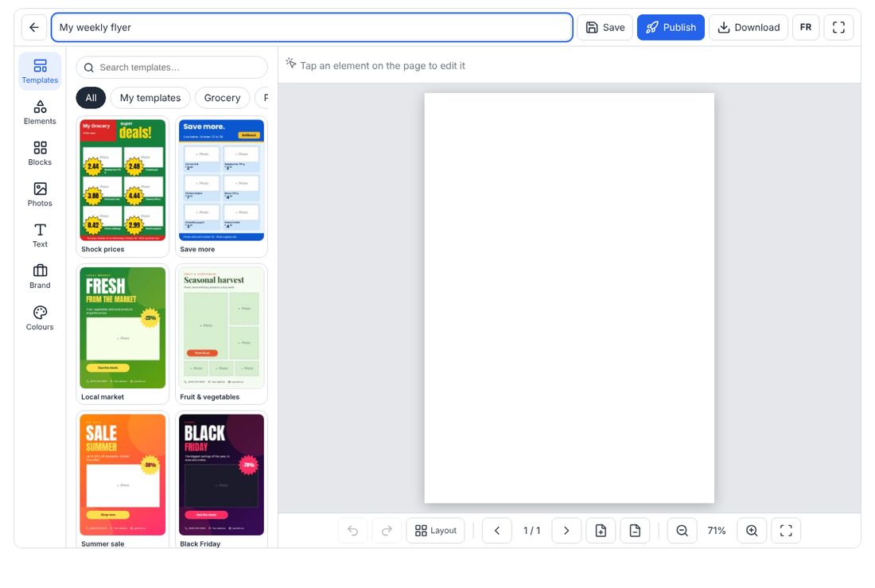875x588 pixels.
Task: Fit canvas to screen beside zoom controls
Action: [786, 531]
